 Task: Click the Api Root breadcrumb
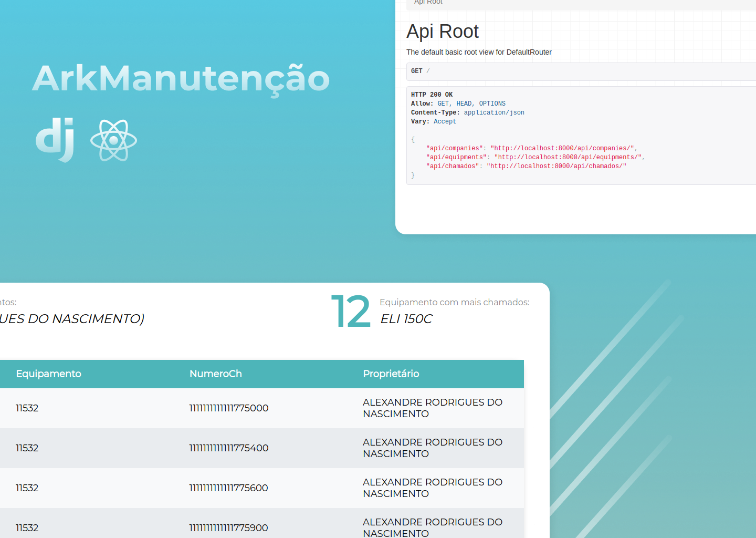tap(428, 3)
